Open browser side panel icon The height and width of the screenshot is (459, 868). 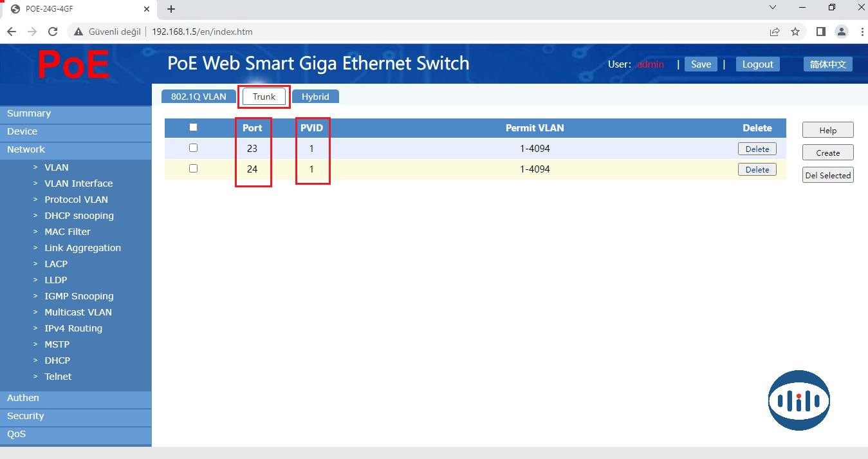[x=821, y=32]
